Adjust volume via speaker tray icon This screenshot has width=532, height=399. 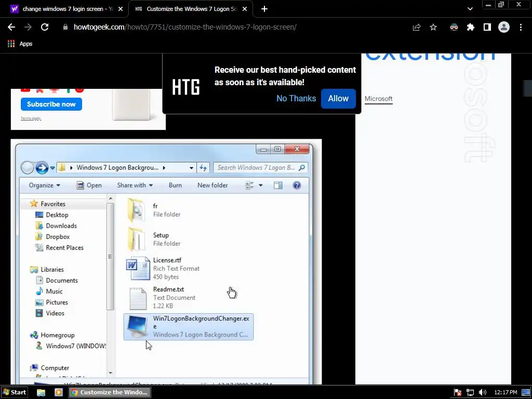pyautogui.click(x=483, y=393)
